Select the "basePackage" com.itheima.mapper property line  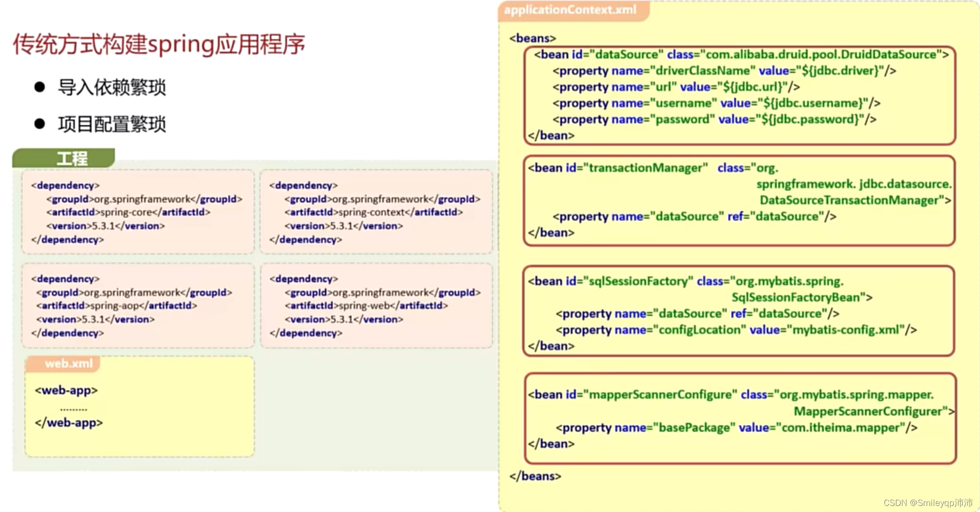[736, 428]
